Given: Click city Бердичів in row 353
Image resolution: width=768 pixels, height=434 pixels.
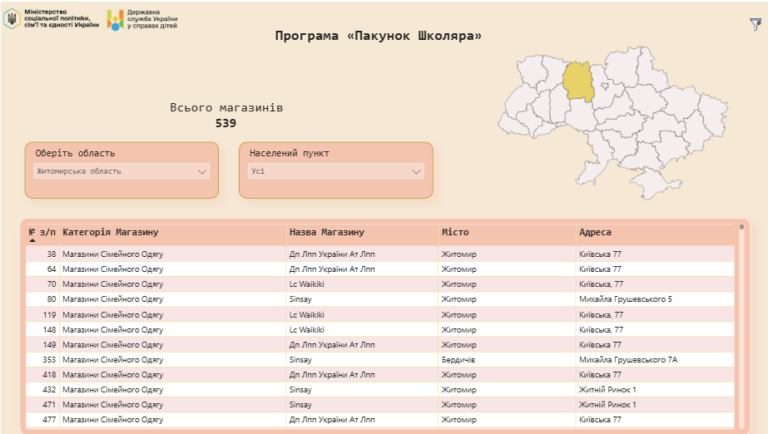Looking at the screenshot, I should [x=458, y=360].
